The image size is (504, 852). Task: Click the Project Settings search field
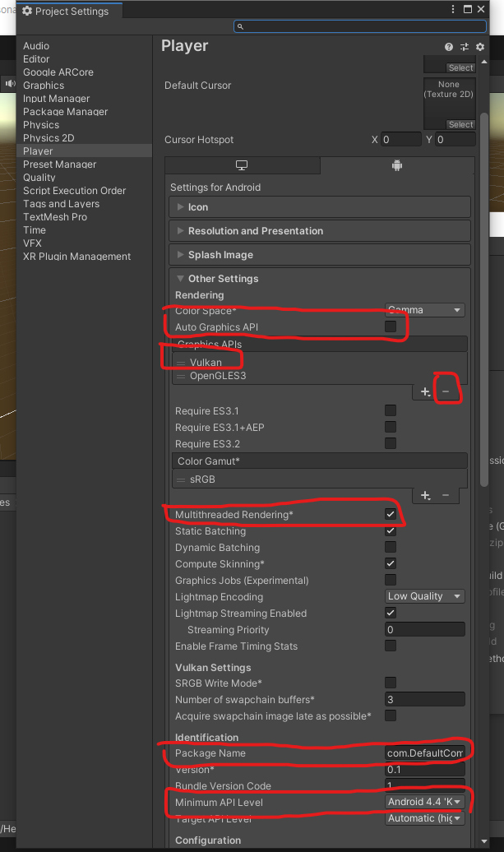click(x=360, y=26)
